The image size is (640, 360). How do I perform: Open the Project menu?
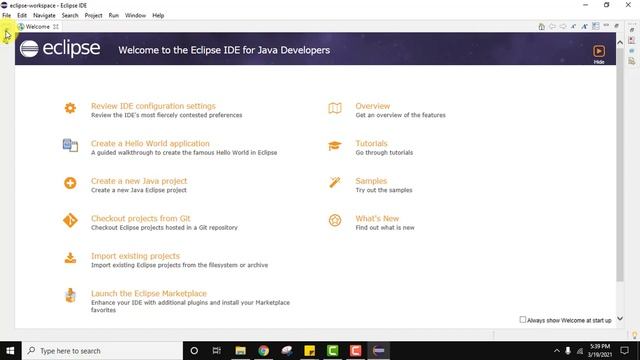click(93, 16)
